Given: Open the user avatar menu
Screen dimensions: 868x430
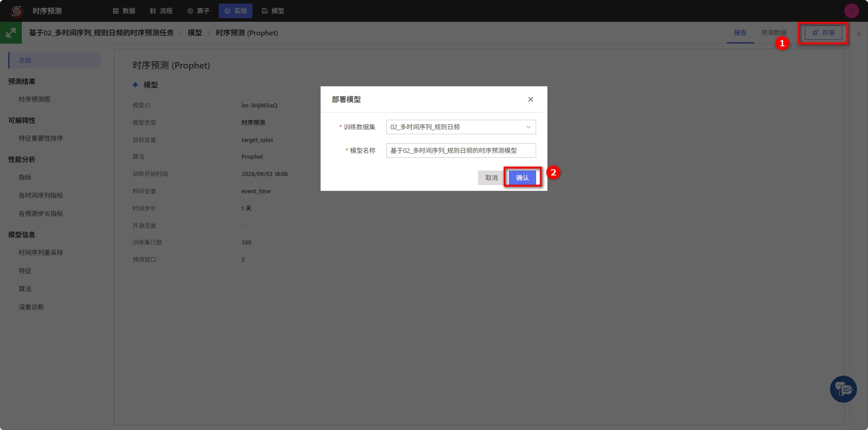Looking at the screenshot, I should tap(851, 10).
